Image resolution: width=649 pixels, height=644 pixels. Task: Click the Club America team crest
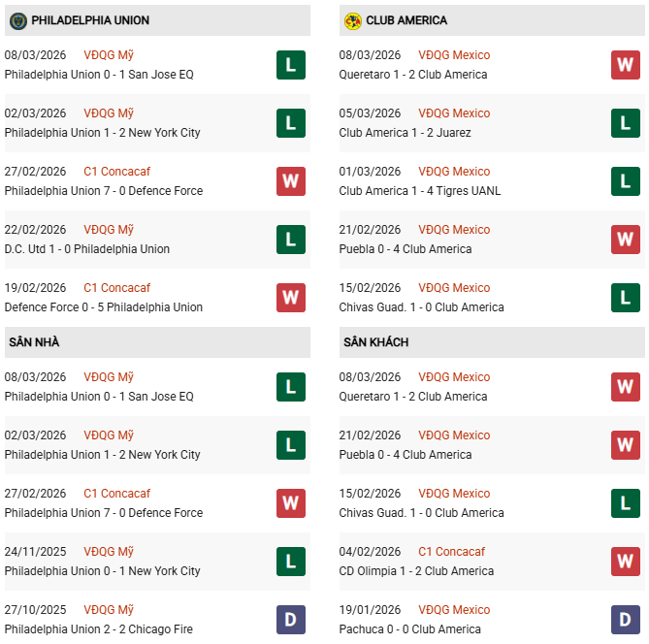(x=353, y=20)
